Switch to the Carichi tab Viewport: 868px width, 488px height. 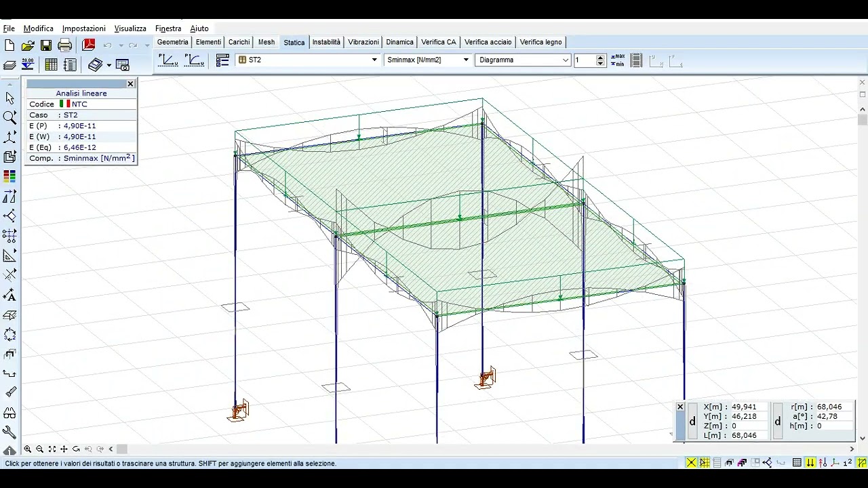click(239, 42)
